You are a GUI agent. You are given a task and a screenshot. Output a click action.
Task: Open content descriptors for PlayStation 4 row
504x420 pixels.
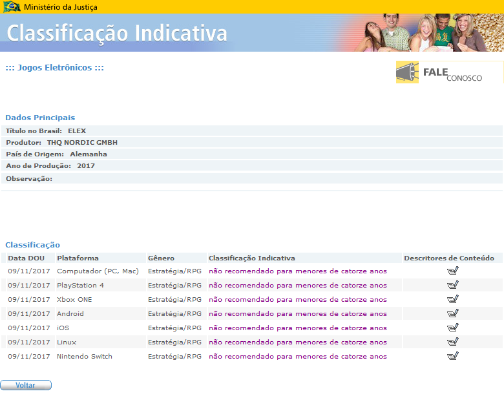coord(452,285)
